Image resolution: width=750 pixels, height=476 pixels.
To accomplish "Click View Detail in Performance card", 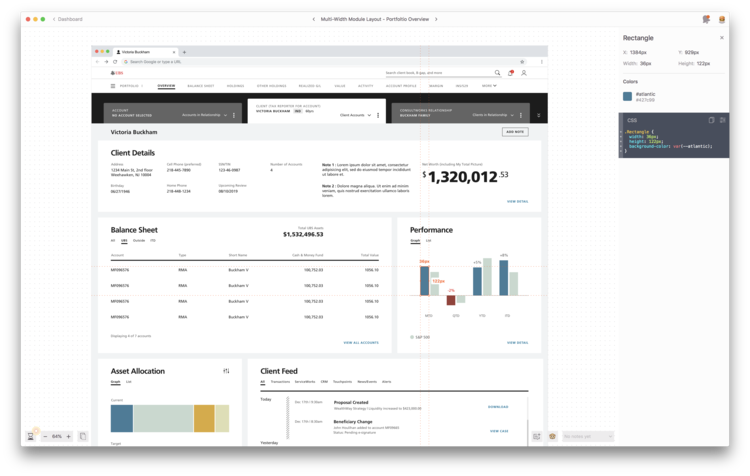I will tap(518, 343).
